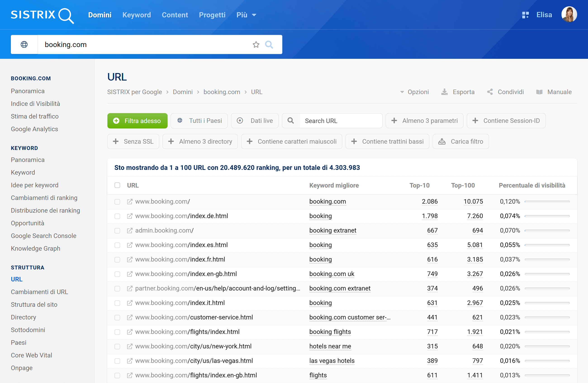The height and width of the screenshot is (383, 588).
Task: Click the Search URL magnifier icon
Action: tap(291, 121)
